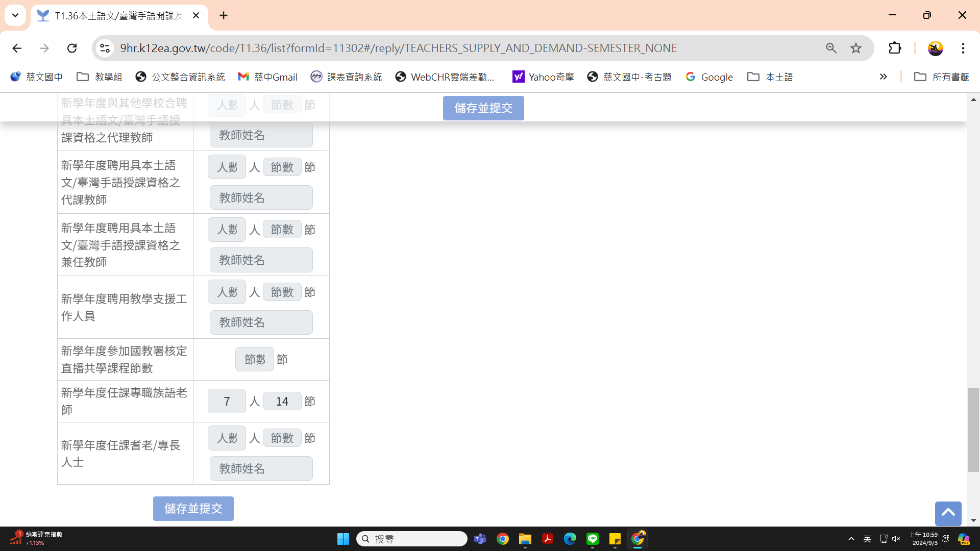This screenshot has height=551, width=980.
Task: Open the Extensions puzzle icon
Action: pos(895,48)
